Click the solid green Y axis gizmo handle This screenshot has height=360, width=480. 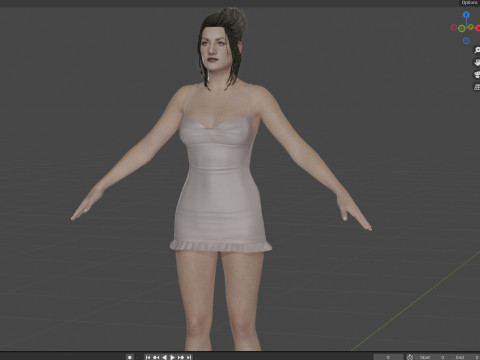click(x=470, y=27)
